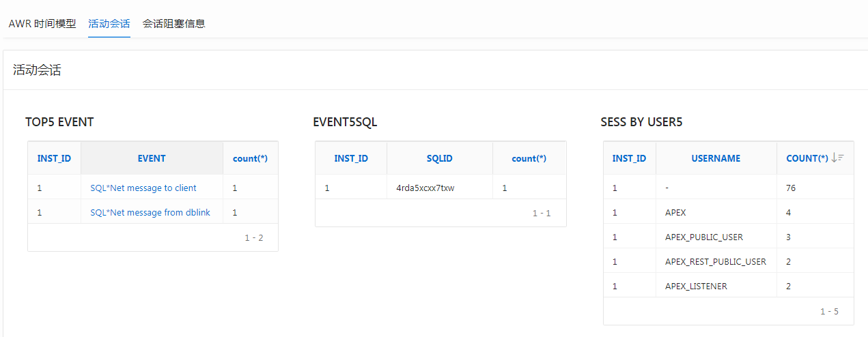Open SQL*Net message to client link
The image size is (868, 337).
point(143,188)
